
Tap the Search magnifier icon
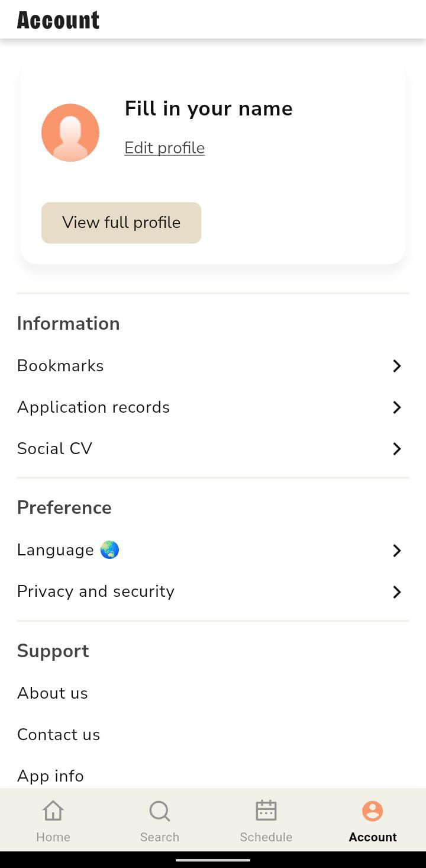point(160,811)
